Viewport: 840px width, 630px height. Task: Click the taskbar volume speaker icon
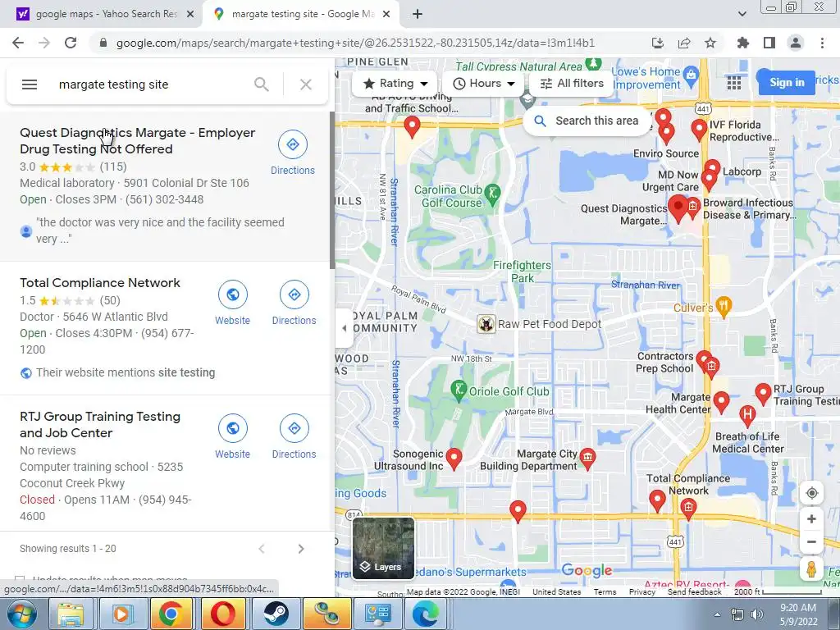click(756, 614)
